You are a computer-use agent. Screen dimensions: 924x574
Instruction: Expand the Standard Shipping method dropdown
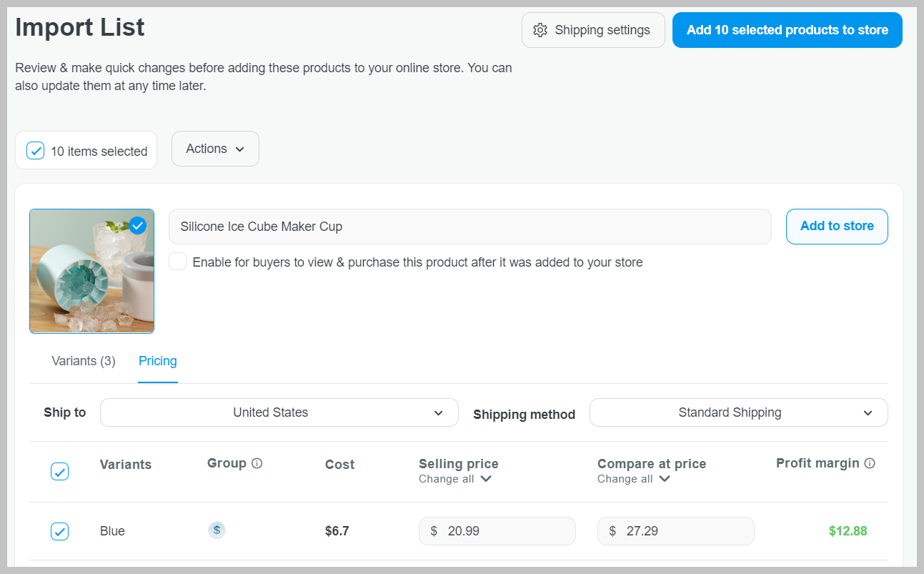[738, 412]
